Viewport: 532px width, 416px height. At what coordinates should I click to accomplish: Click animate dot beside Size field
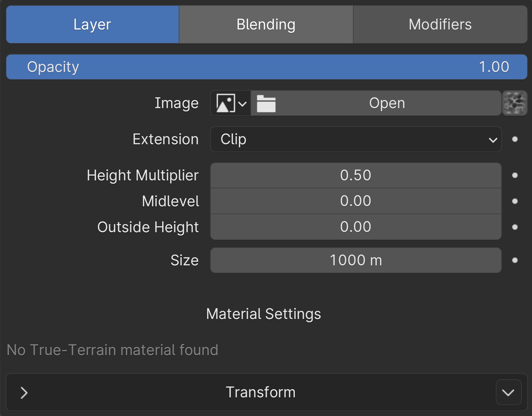pyautogui.click(x=515, y=260)
